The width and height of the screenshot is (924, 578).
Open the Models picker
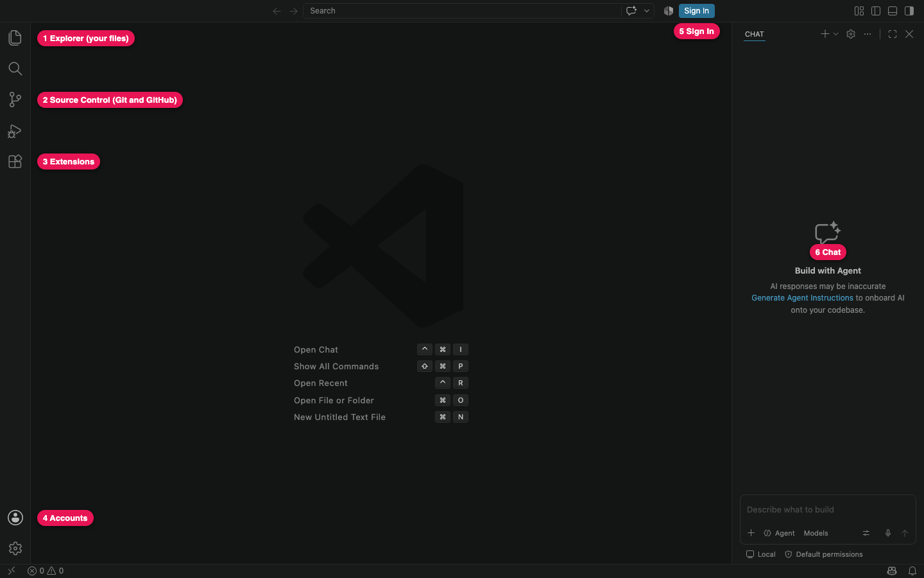[x=816, y=533]
